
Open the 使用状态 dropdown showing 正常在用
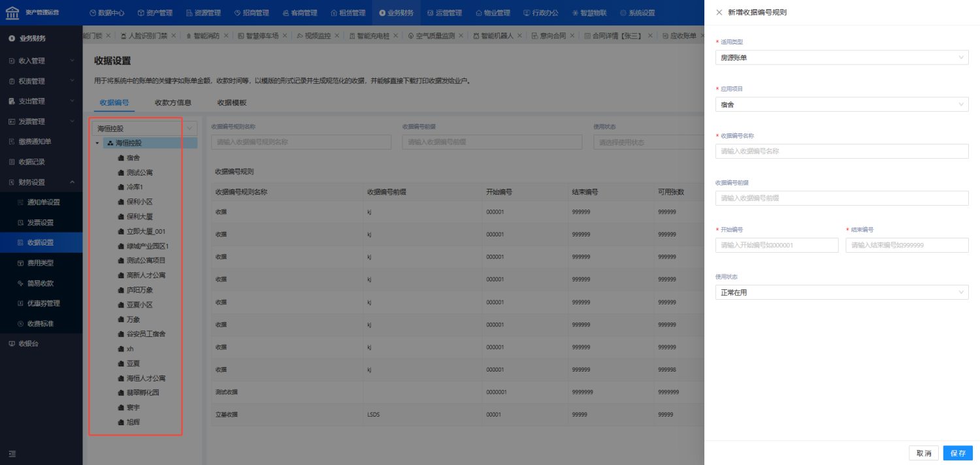(x=841, y=293)
